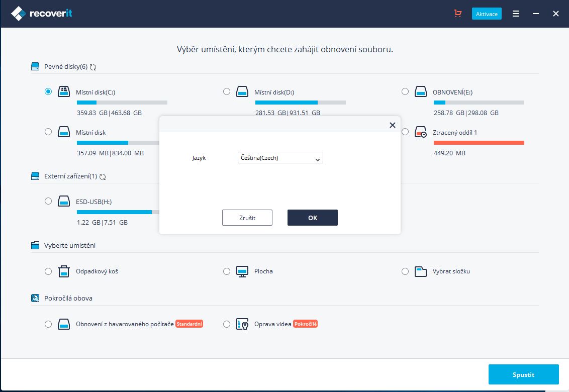Image resolution: width=569 pixels, height=392 pixels.
Task: Click the Oprava videa label
Action: (x=272, y=324)
